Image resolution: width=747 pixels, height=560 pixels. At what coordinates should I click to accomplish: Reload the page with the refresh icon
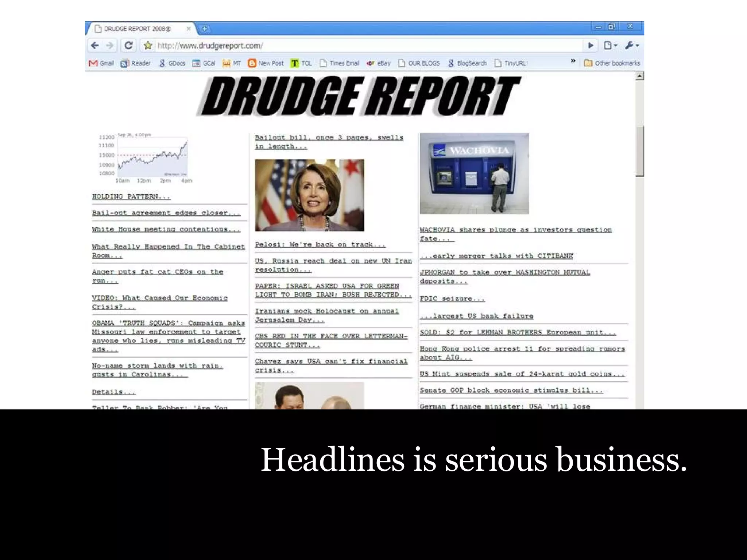(x=128, y=46)
